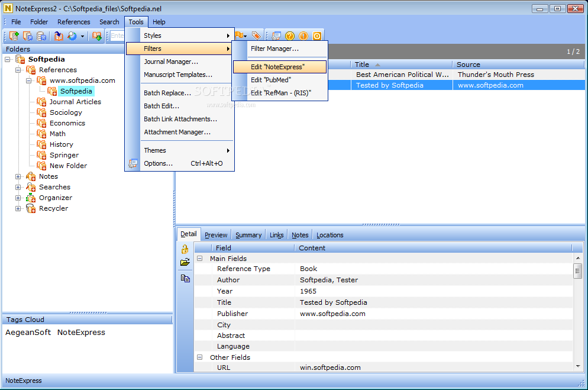Click the detail pane scrollbar down arrow
588x390 pixels.
[578, 366]
